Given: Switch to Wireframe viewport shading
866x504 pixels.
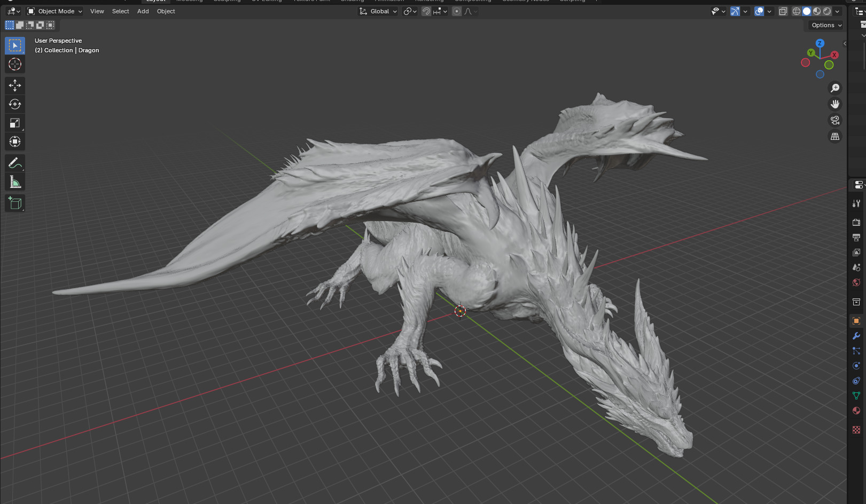Looking at the screenshot, I should click(x=797, y=11).
